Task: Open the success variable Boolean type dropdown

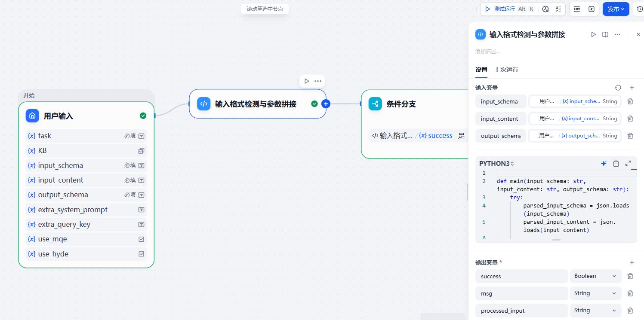Action: (x=595, y=276)
